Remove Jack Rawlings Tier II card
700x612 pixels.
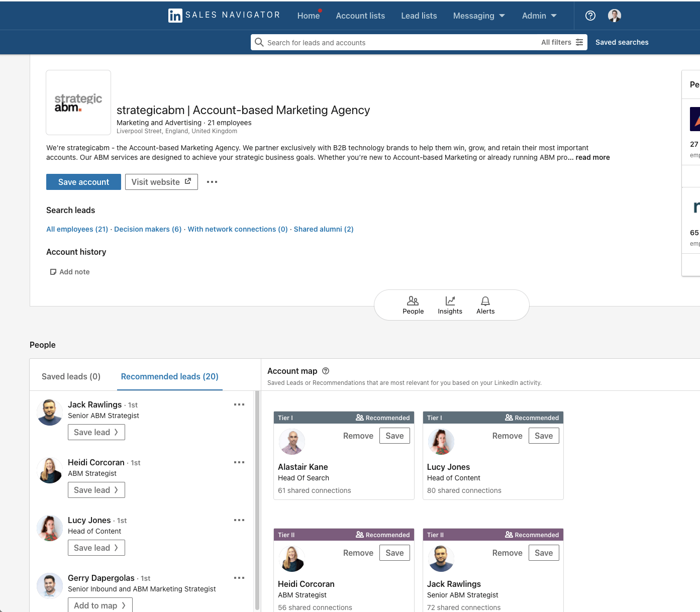click(508, 553)
